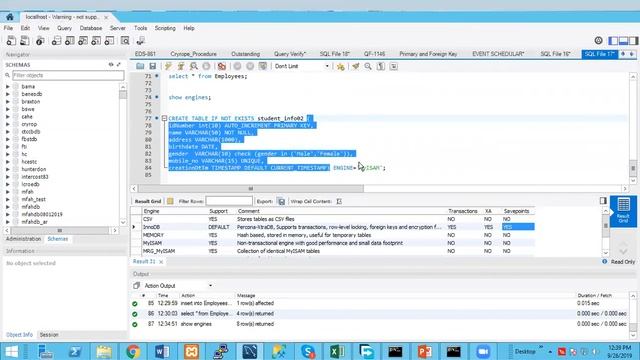Toggle invisible characters icon

[x=381, y=66]
